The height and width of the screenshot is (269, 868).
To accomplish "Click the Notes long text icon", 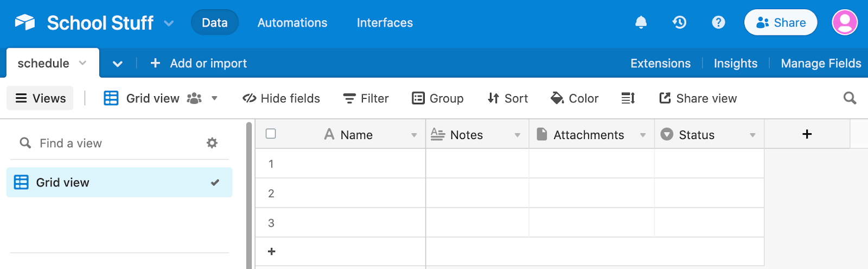I will click(437, 134).
